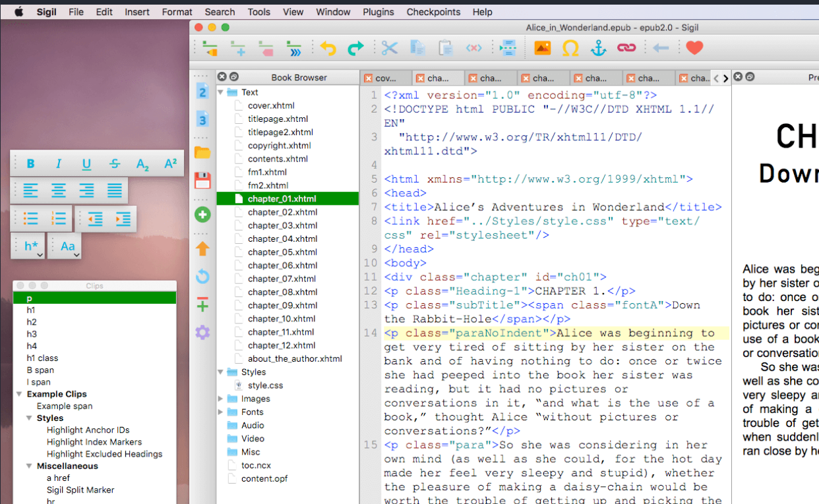The height and width of the screenshot is (504, 819).
Task: Click the scissors Cut icon
Action: click(x=389, y=48)
